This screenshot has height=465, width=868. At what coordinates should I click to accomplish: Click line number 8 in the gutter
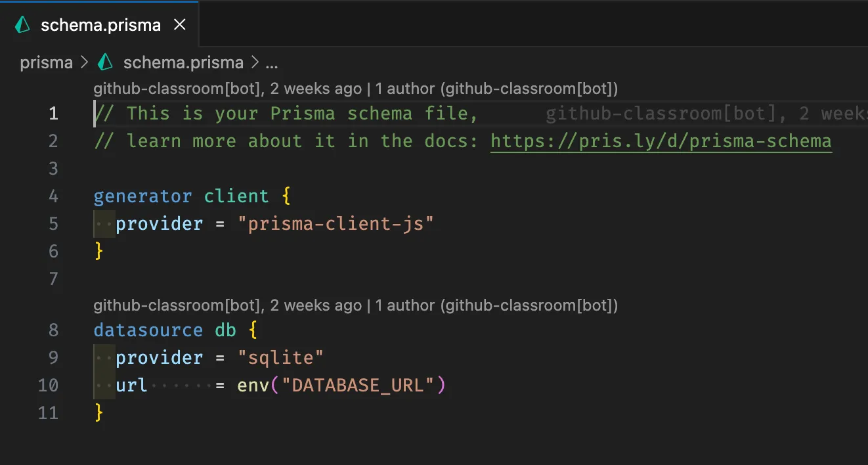(53, 330)
